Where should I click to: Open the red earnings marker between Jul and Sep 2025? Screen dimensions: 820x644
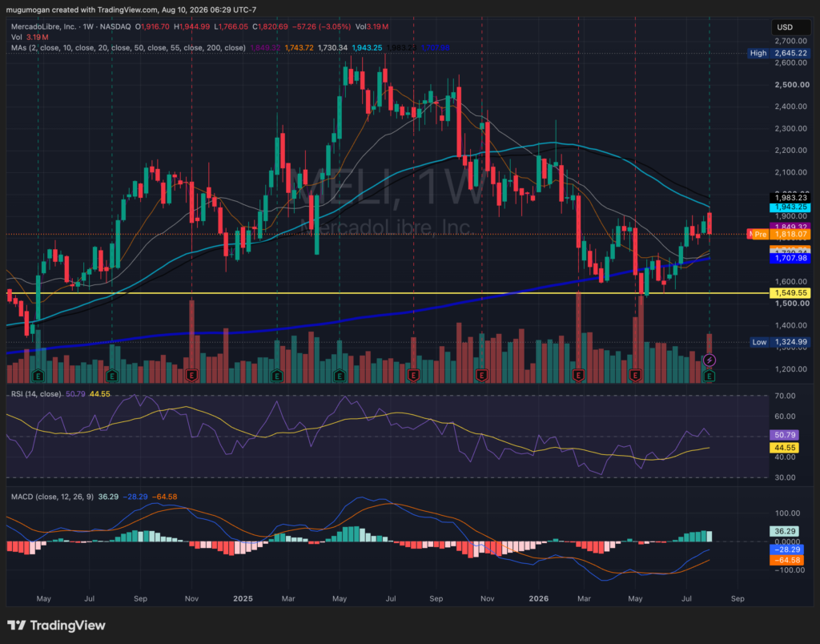[x=414, y=375]
